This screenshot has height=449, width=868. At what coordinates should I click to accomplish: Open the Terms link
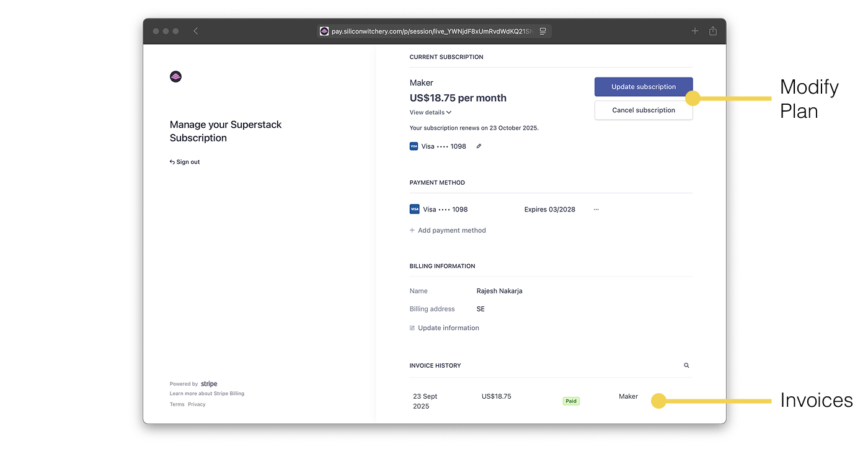pos(177,404)
